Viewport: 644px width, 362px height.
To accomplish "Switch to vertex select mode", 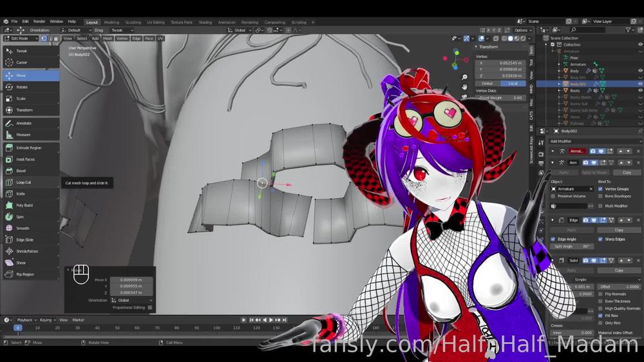I will (44, 38).
